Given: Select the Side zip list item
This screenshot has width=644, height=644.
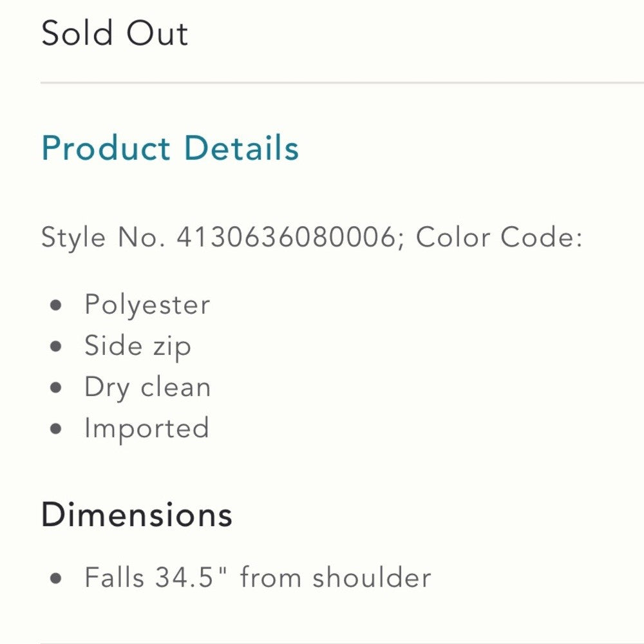Looking at the screenshot, I should pyautogui.click(x=137, y=346).
